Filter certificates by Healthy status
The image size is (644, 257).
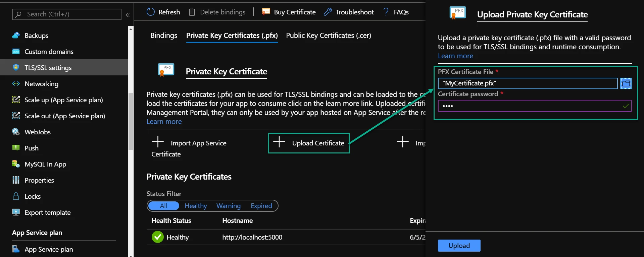coord(196,206)
